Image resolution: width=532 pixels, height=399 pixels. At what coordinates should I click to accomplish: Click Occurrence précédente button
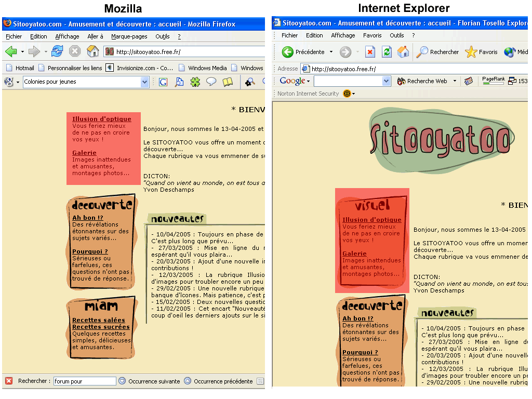pos(218,381)
